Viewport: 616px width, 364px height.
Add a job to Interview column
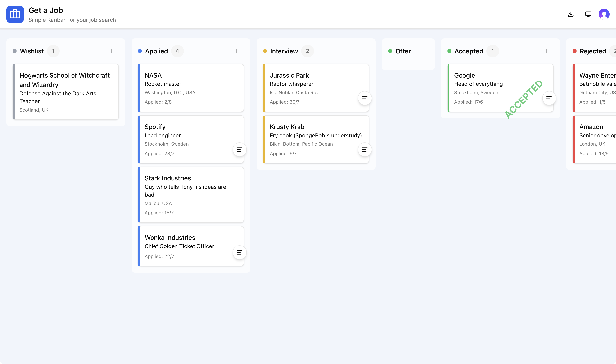[362, 51]
